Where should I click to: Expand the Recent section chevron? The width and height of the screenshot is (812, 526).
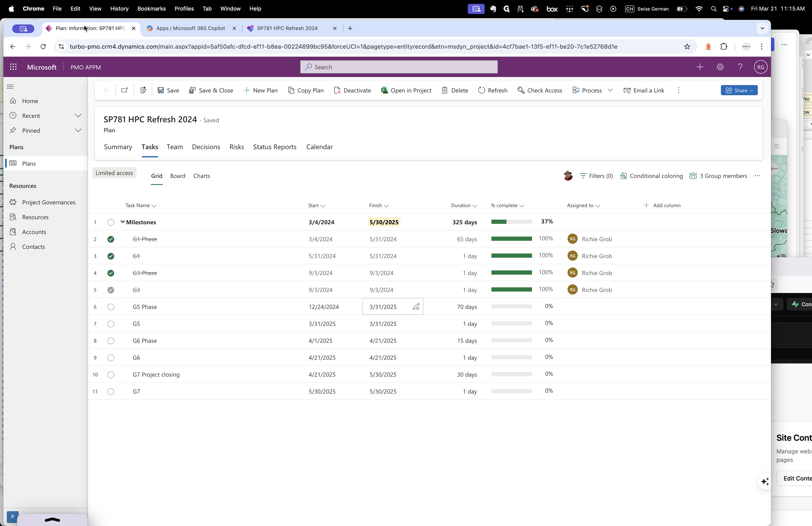[x=78, y=116]
